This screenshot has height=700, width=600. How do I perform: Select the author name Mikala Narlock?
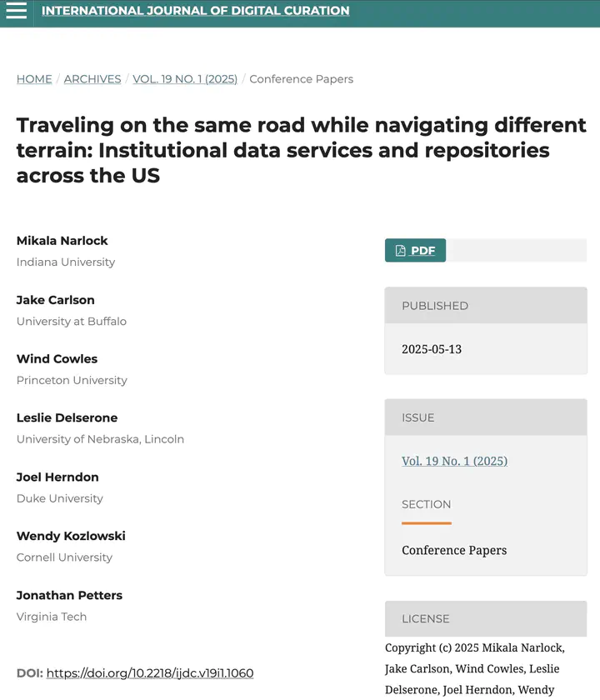(62, 241)
